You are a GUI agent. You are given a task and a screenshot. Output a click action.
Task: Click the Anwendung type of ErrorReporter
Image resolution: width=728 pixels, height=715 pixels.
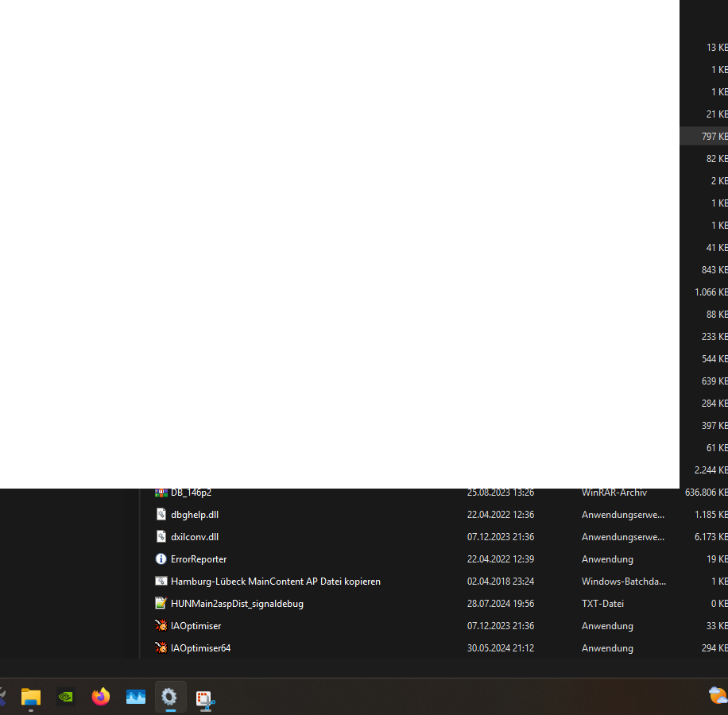point(607,559)
